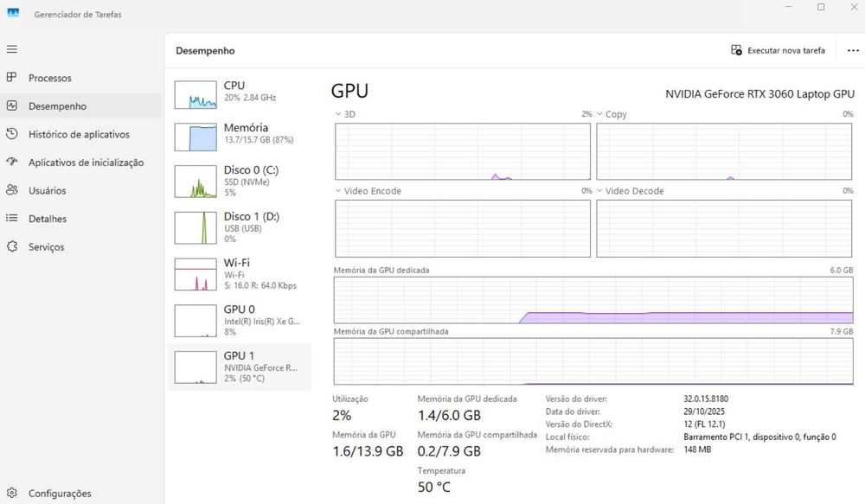Select Disco 0 (C:) performance item
This screenshot has width=865, height=504.
240,182
